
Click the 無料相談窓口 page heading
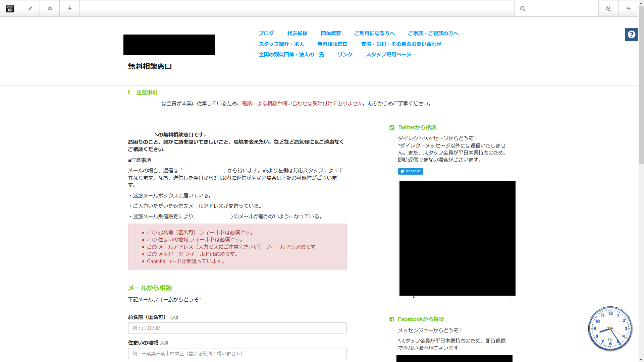click(150, 66)
